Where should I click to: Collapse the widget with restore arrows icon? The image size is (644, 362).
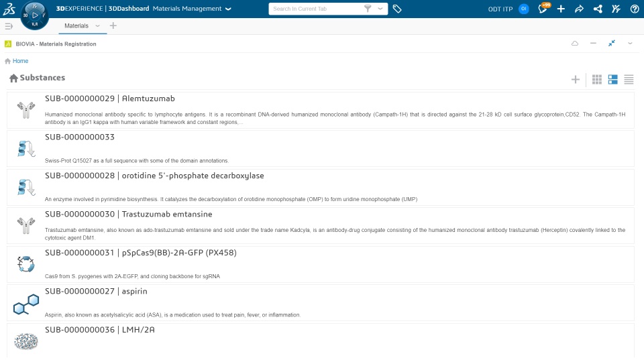click(612, 43)
